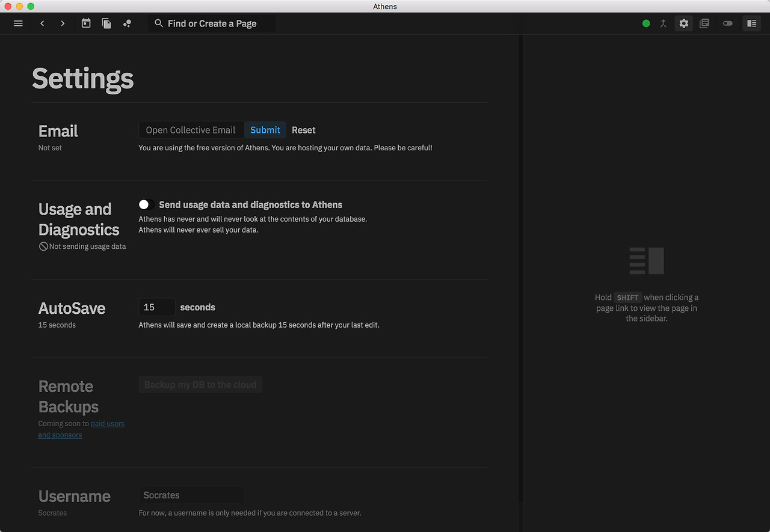Click the 15 seconds status under AutoSave

pyautogui.click(x=57, y=325)
